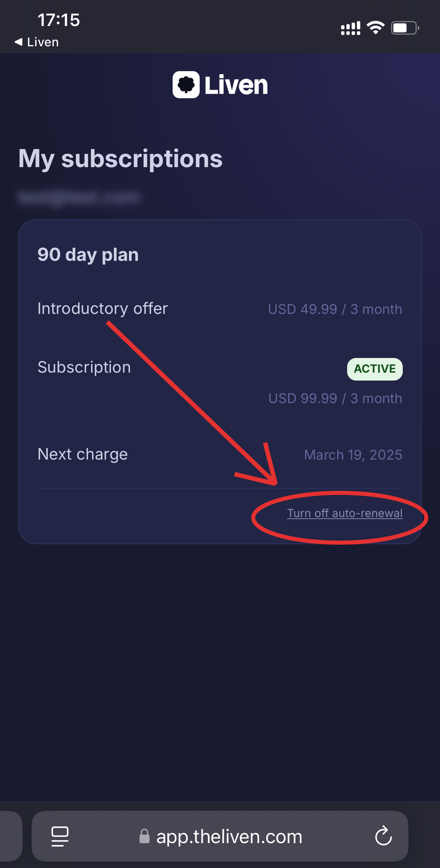Viewport: 440px width, 868px height.
Task: Tap the Safari page menu icon
Action: [x=60, y=836]
